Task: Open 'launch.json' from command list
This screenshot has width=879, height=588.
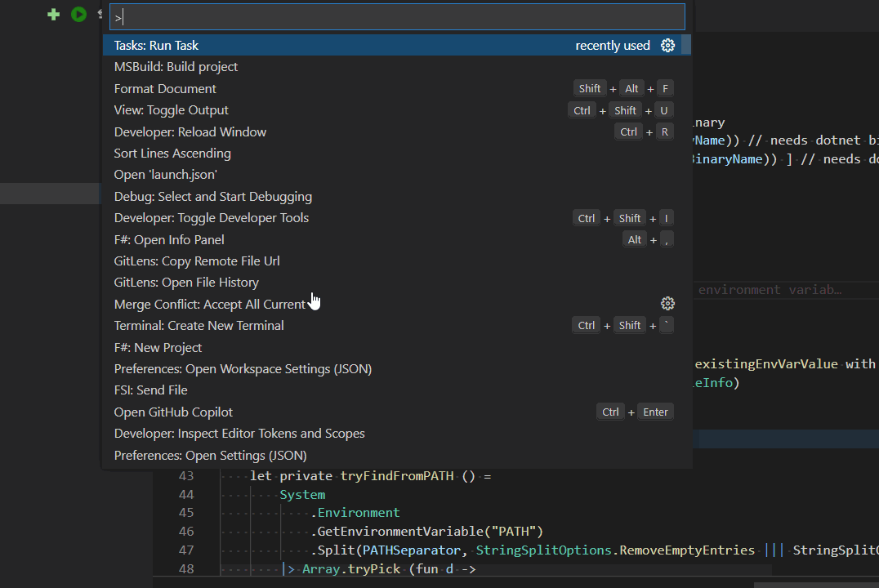Action: coord(166,175)
